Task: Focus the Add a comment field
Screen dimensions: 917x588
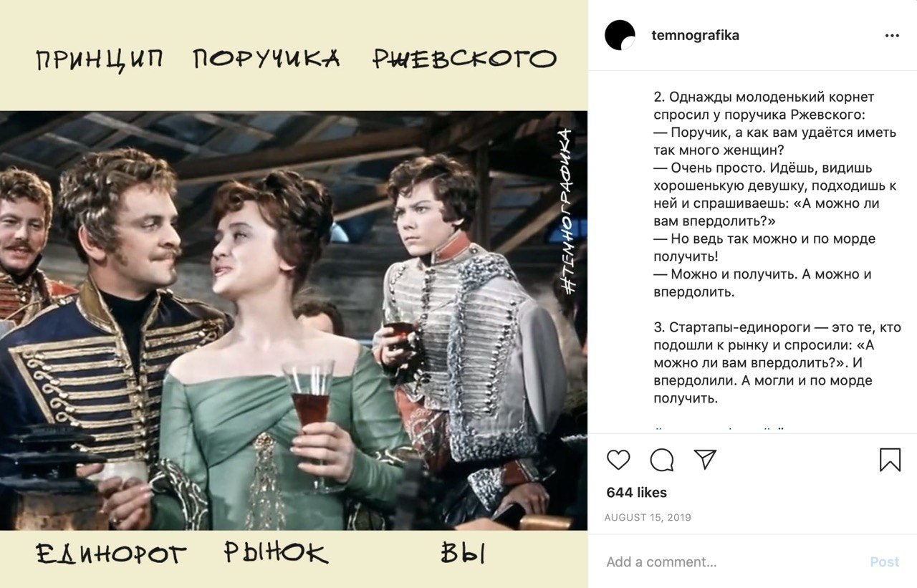Action: coord(731,562)
